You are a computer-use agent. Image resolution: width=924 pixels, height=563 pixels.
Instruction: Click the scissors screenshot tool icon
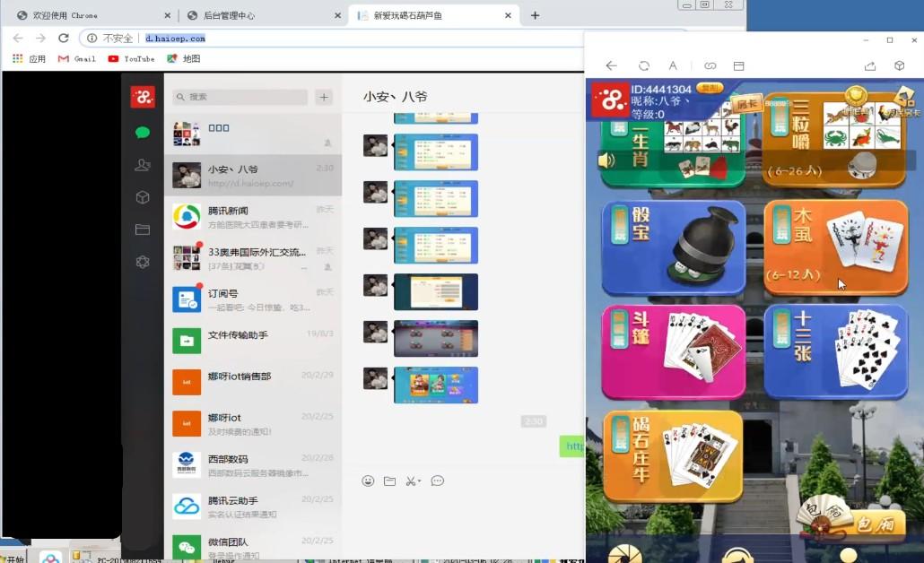pyautogui.click(x=410, y=481)
